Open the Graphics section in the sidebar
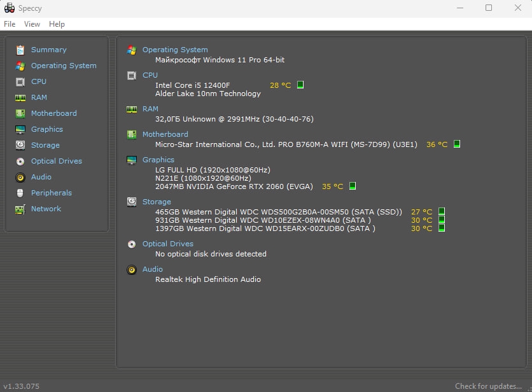The image size is (532, 392). 47,129
